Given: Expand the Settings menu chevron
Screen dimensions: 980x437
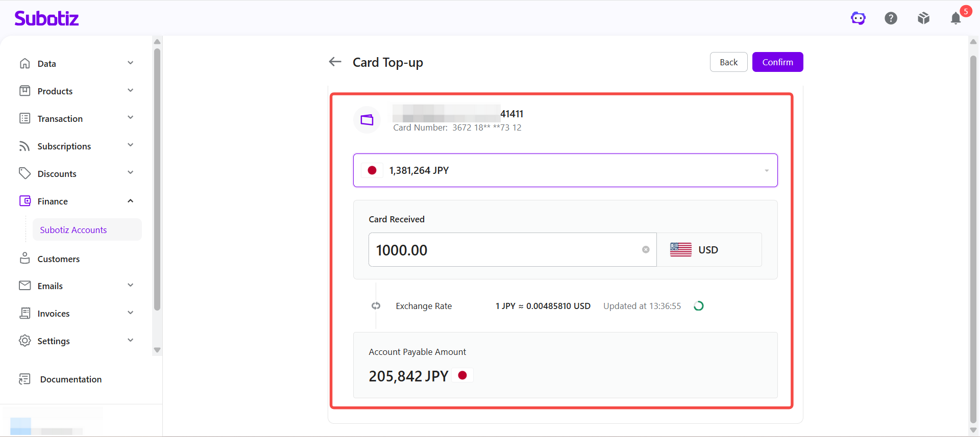Looking at the screenshot, I should (x=131, y=341).
